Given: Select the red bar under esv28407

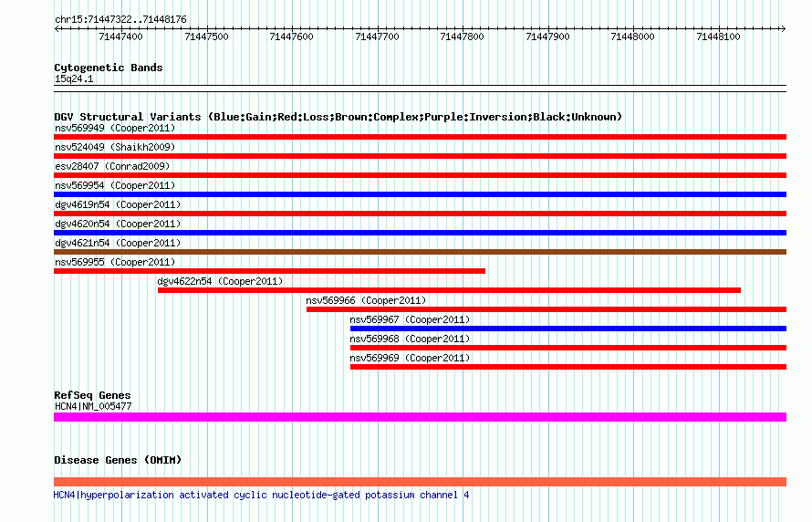Looking at the screenshot, I should click(x=420, y=175).
